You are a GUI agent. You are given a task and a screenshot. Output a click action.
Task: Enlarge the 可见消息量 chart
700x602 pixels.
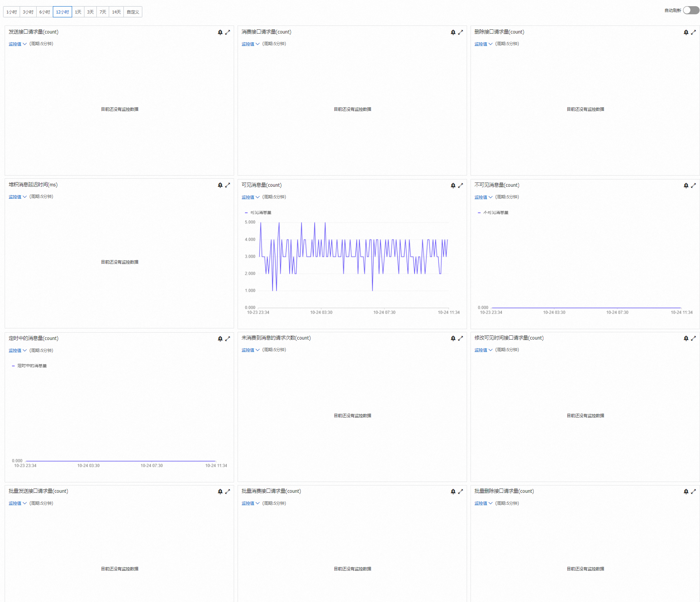460,186
